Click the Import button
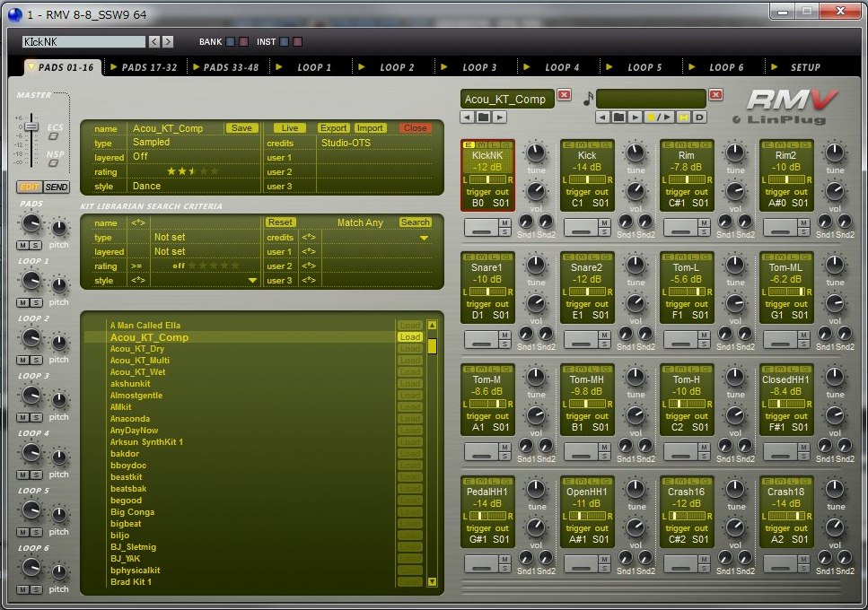Viewport: 868px width, 610px height. pos(370,128)
